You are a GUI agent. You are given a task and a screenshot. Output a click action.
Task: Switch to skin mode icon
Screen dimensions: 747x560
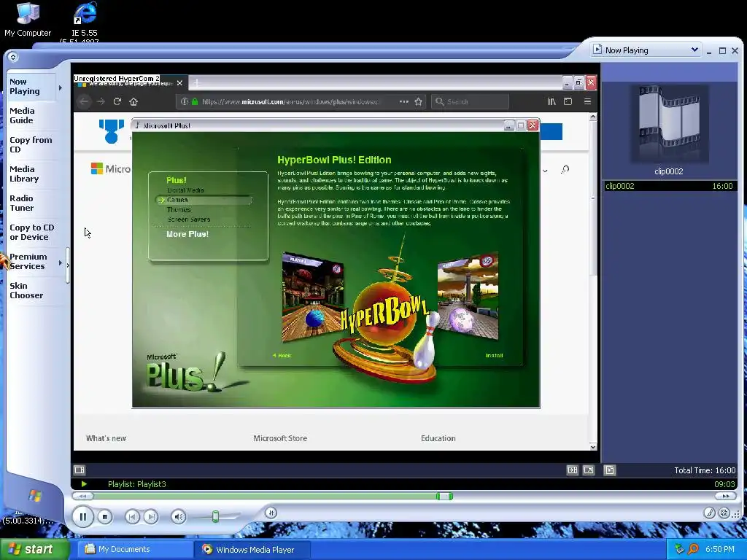point(724,513)
